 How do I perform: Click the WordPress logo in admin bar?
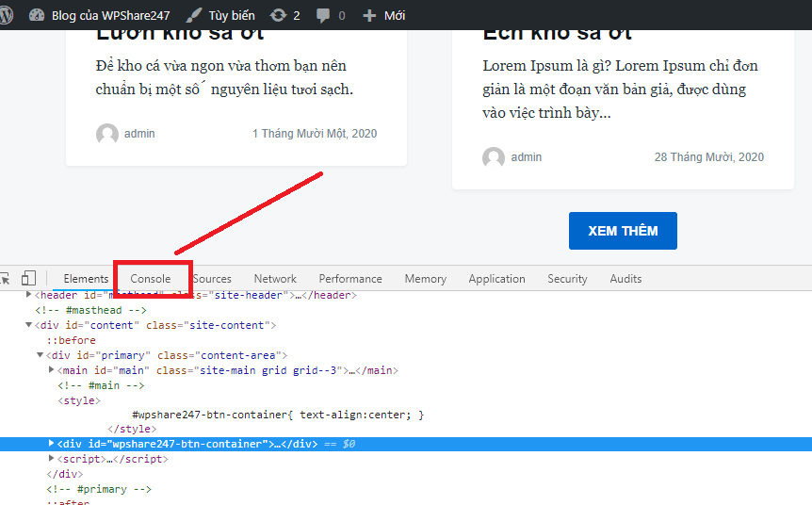(x=5, y=15)
